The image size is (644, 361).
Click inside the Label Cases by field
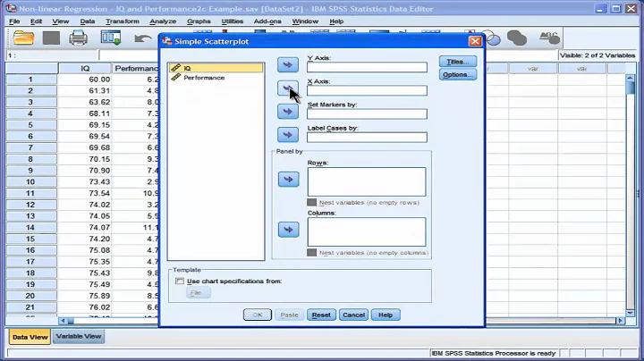pyautogui.click(x=367, y=138)
